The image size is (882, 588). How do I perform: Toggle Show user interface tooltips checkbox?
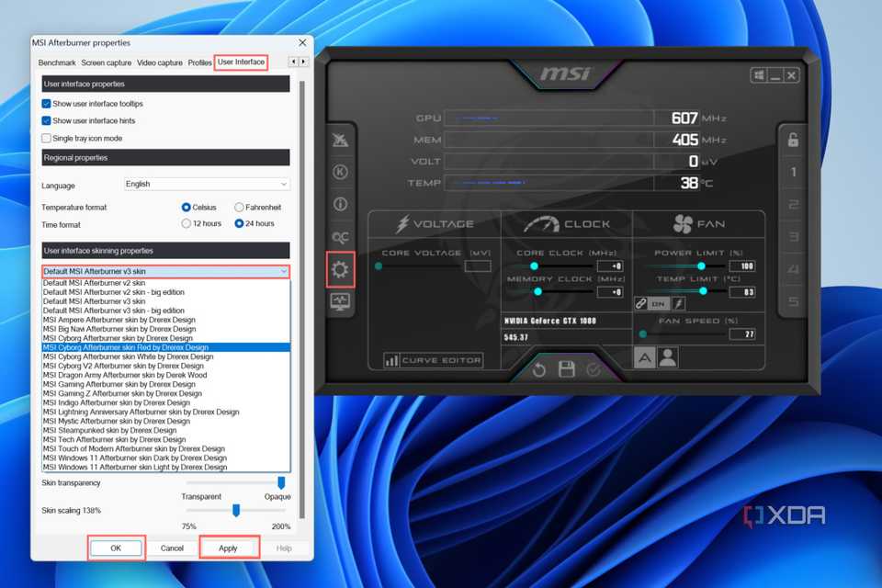[46, 104]
